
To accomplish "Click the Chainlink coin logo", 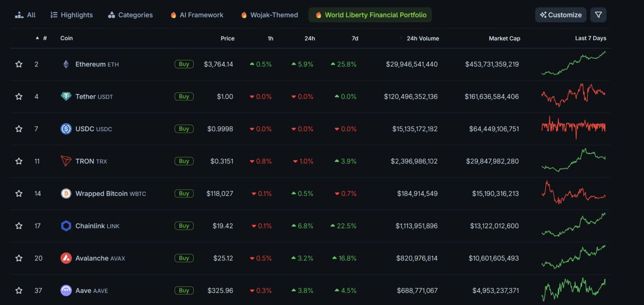I will click(x=66, y=226).
